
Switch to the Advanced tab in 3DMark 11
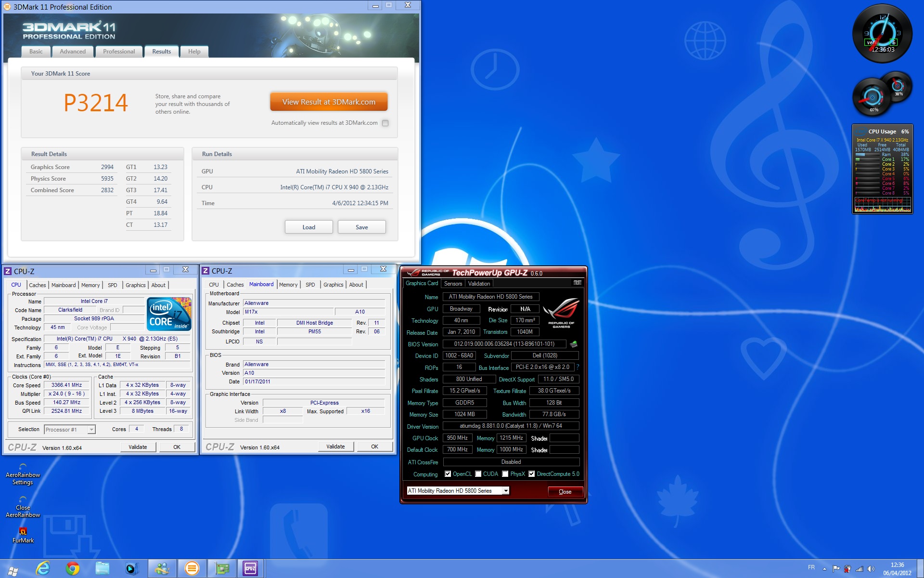[73, 52]
